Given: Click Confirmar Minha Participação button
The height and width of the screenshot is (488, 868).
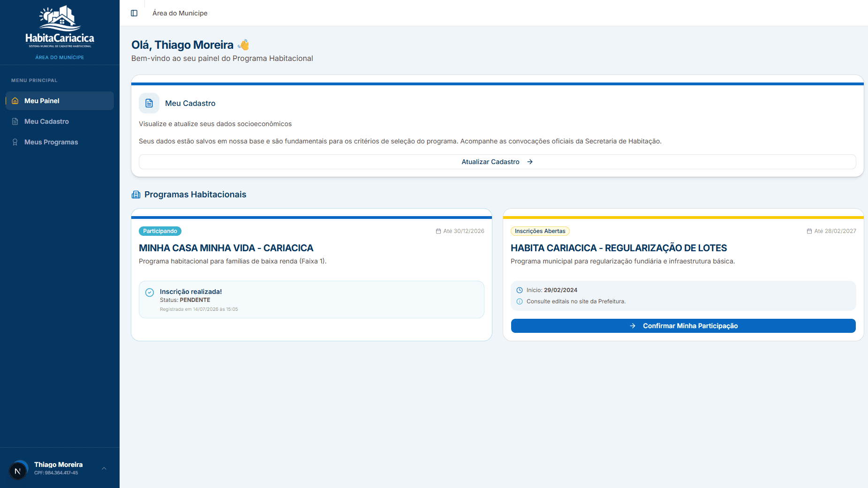Looking at the screenshot, I should click(683, 326).
